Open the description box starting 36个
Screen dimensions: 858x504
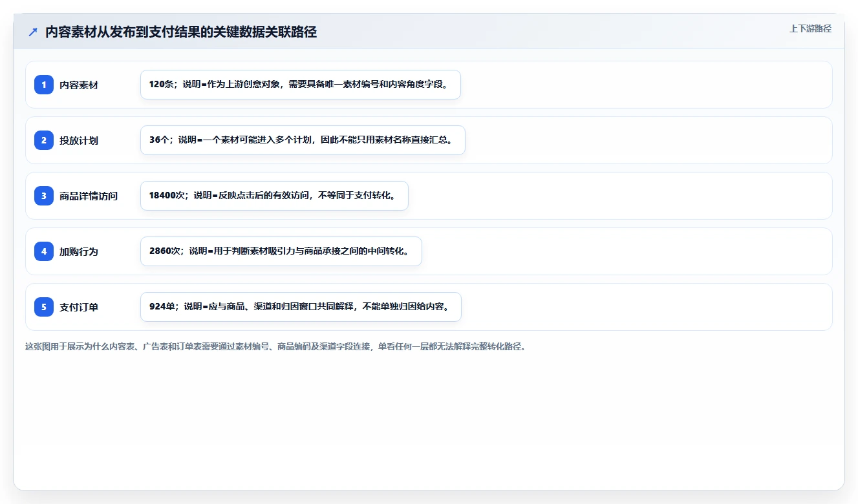coord(303,140)
